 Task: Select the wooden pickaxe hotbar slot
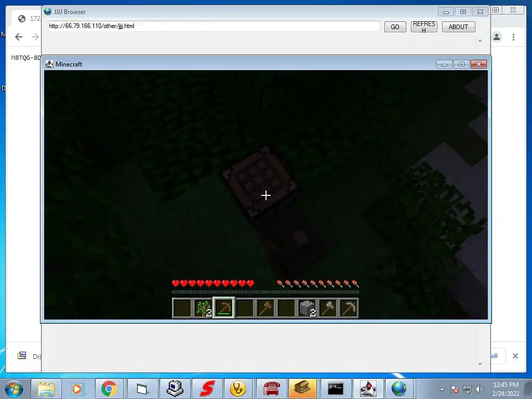click(x=224, y=308)
